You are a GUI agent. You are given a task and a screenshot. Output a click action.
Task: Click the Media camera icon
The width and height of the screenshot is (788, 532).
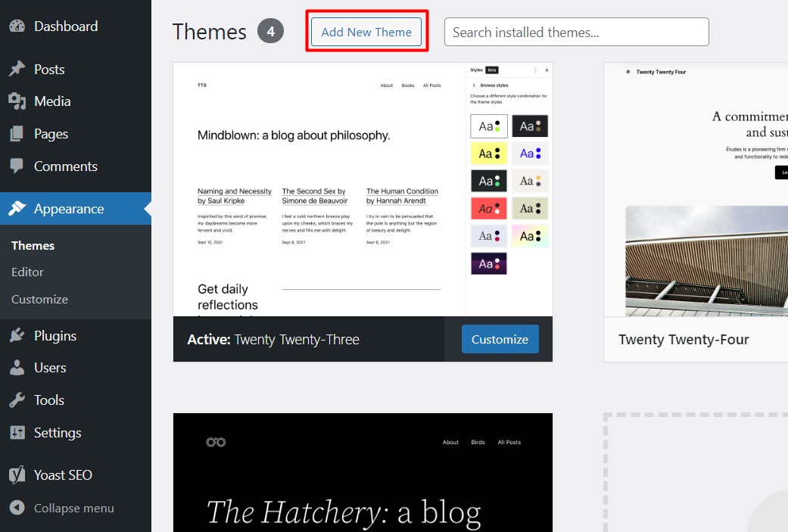17,101
